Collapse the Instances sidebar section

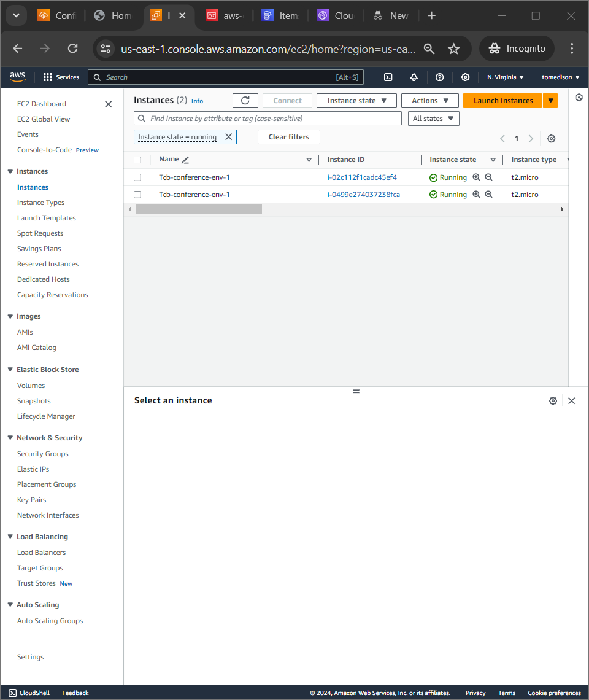coord(10,171)
